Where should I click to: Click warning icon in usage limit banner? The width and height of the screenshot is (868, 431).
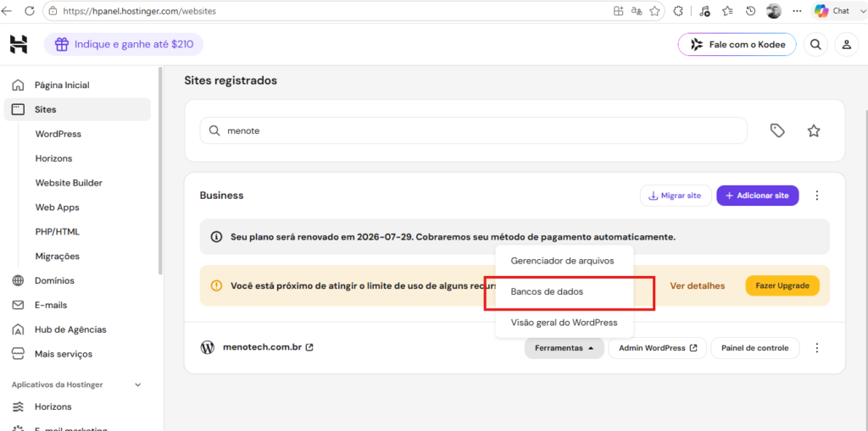click(x=216, y=285)
